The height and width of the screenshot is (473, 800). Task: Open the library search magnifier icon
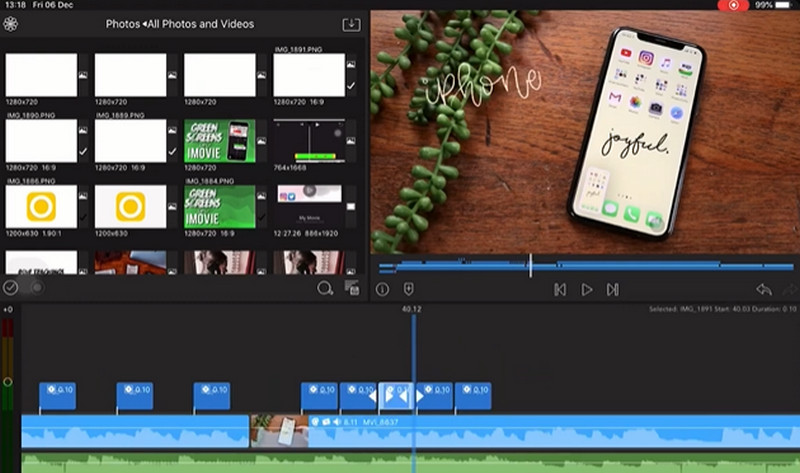pyautogui.click(x=325, y=288)
